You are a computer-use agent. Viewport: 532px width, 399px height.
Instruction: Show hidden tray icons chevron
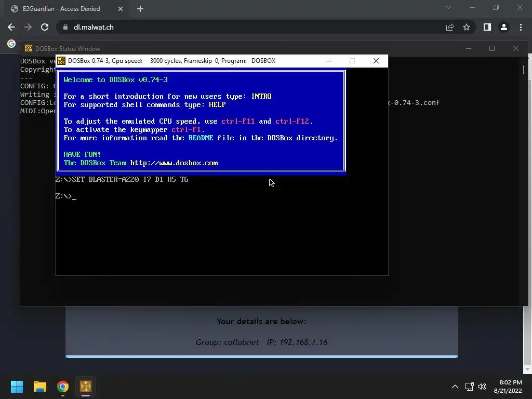455,387
